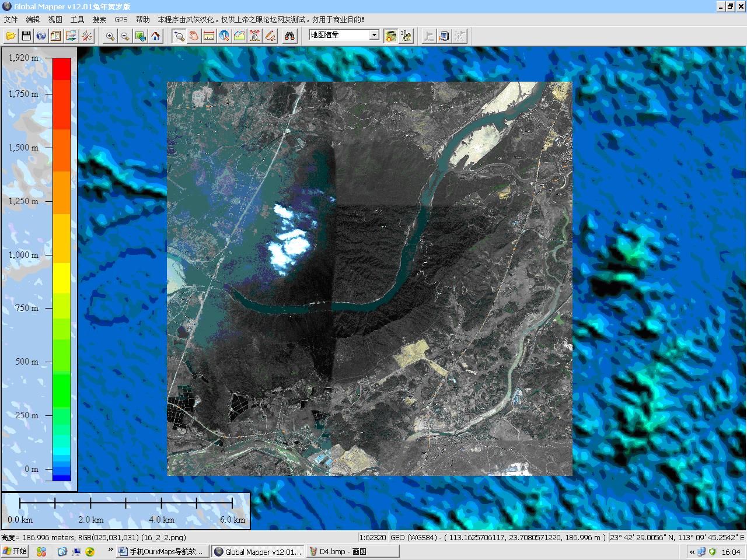
Task: Open the 文件 menu
Action: (x=11, y=19)
